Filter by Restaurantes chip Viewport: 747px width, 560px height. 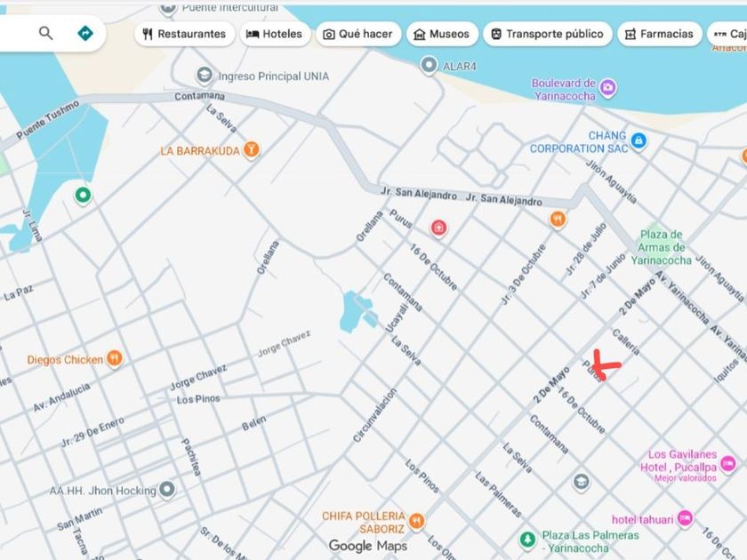click(x=184, y=34)
